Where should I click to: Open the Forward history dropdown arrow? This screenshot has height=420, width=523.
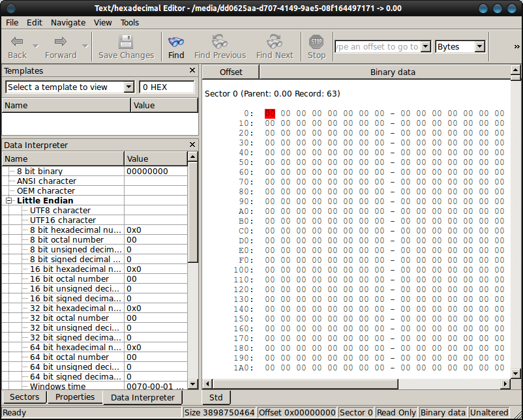pyautogui.click(x=85, y=46)
